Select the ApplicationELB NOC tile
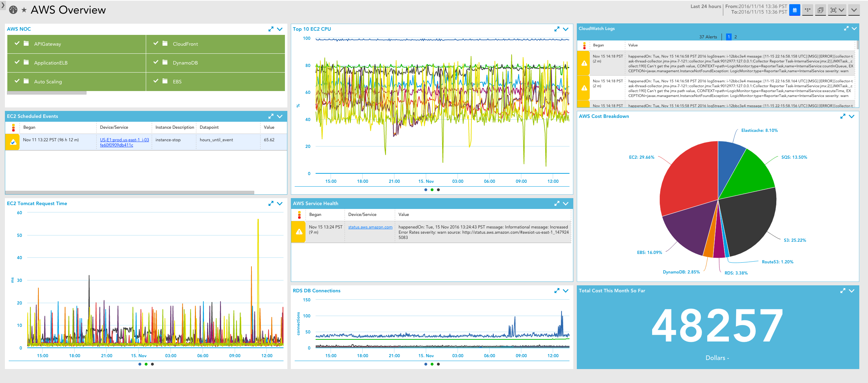The image size is (868, 383). click(76, 63)
